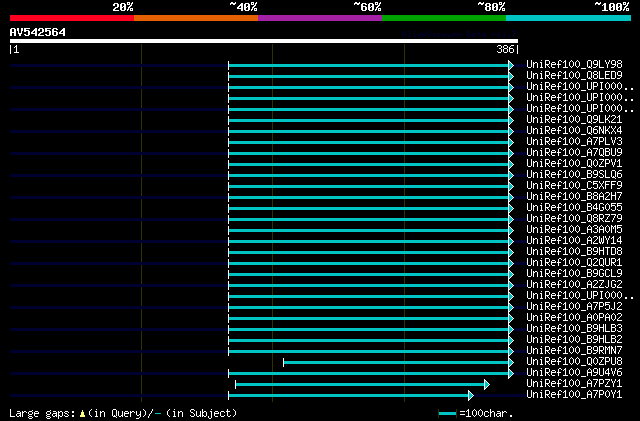Click the 100char scale bar sample
The height and width of the screenshot is (421, 640).
click(447, 414)
